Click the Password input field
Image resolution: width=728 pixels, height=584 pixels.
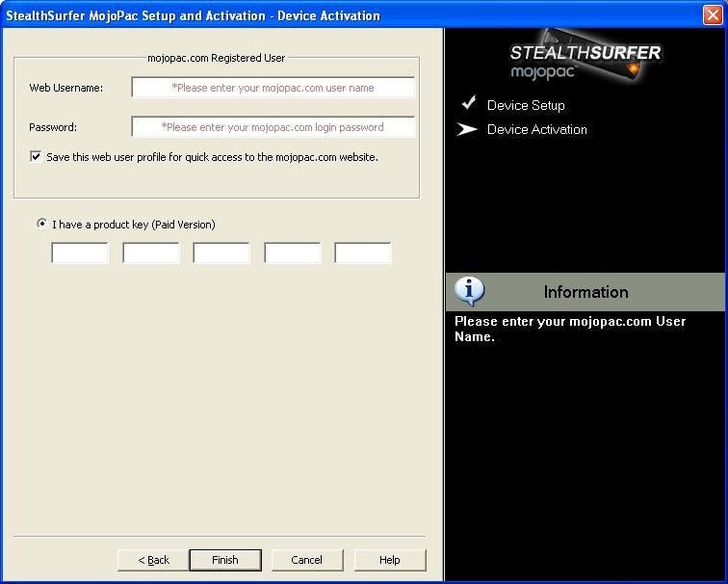tap(273, 127)
